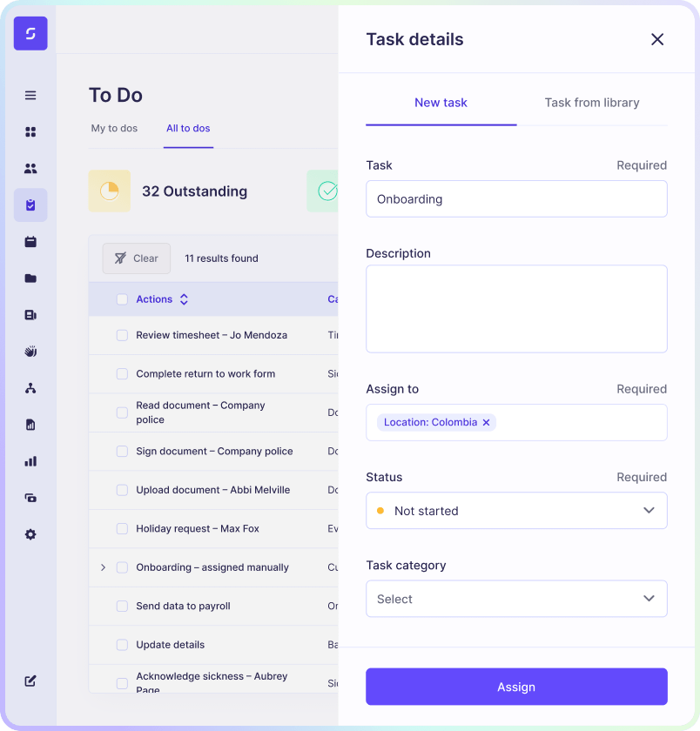The image size is (700, 731).
Task: Switch to the Task from library tab
Action: [591, 103]
